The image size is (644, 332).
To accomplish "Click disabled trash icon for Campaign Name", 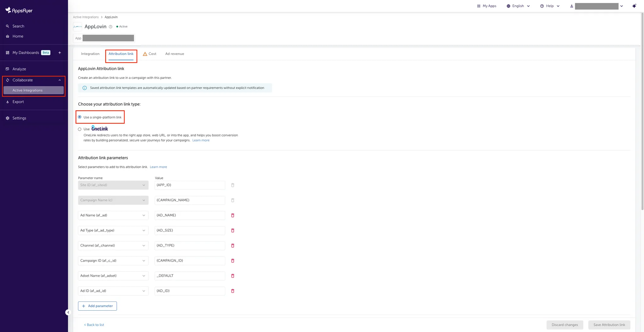I will (233, 200).
